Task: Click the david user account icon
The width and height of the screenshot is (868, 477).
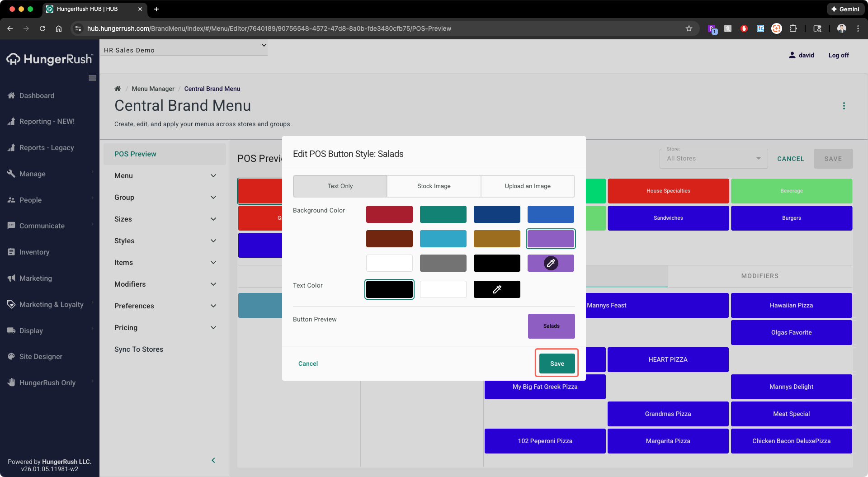Action: pos(792,55)
